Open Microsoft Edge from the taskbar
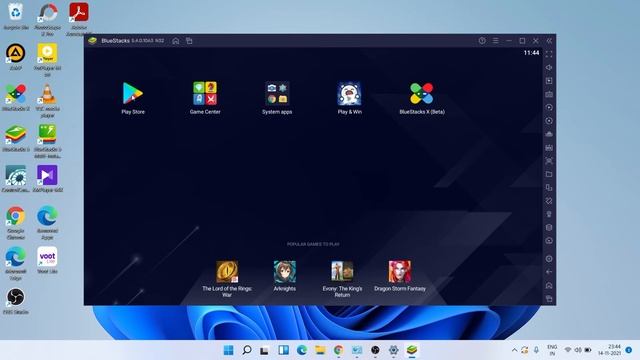The width and height of the screenshot is (640, 360). (x=302, y=350)
